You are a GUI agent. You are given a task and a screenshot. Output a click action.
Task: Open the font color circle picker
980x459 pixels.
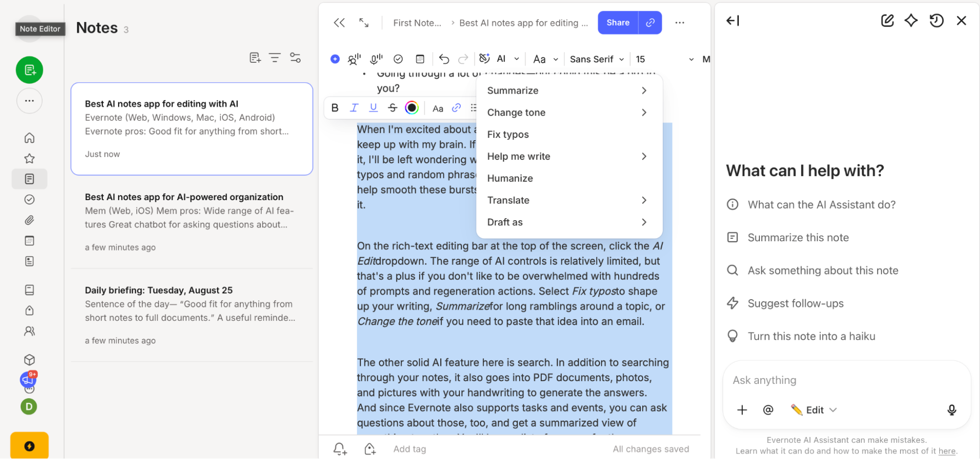click(x=412, y=108)
